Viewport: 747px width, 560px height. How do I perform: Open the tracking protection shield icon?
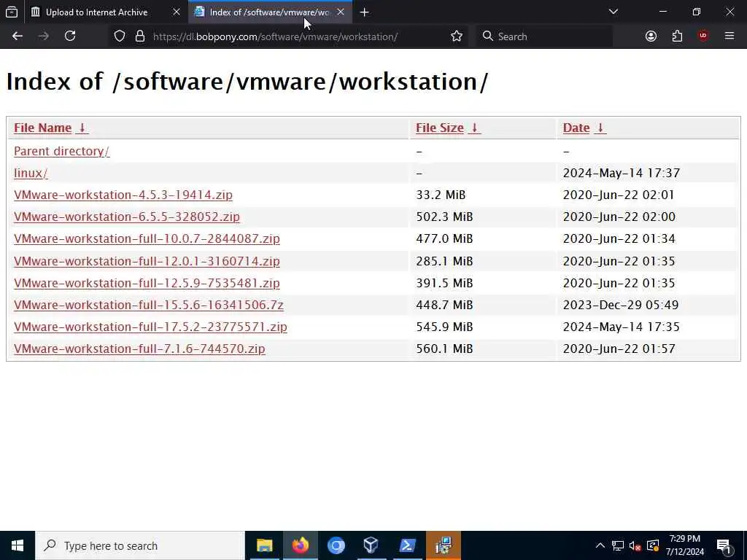(120, 36)
